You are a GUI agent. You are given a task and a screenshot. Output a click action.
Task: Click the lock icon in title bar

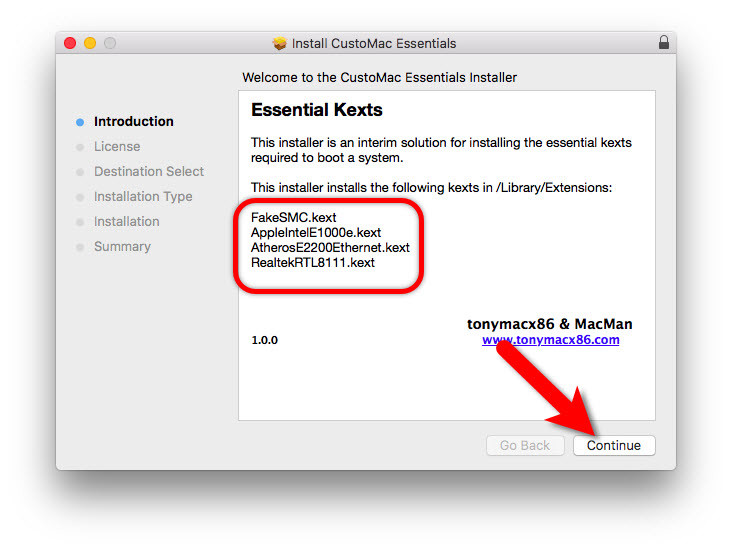pyautogui.click(x=663, y=42)
